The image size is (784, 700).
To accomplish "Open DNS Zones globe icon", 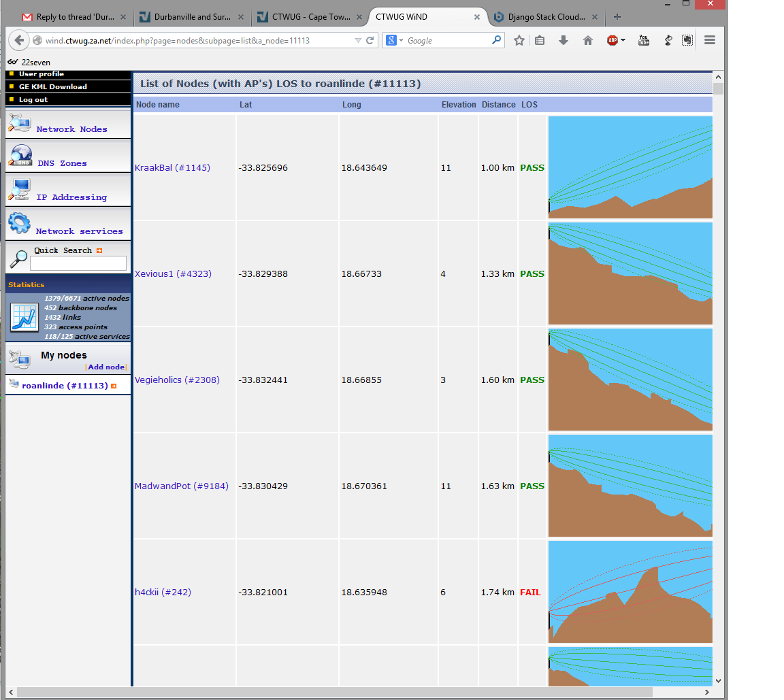I will tap(20, 156).
